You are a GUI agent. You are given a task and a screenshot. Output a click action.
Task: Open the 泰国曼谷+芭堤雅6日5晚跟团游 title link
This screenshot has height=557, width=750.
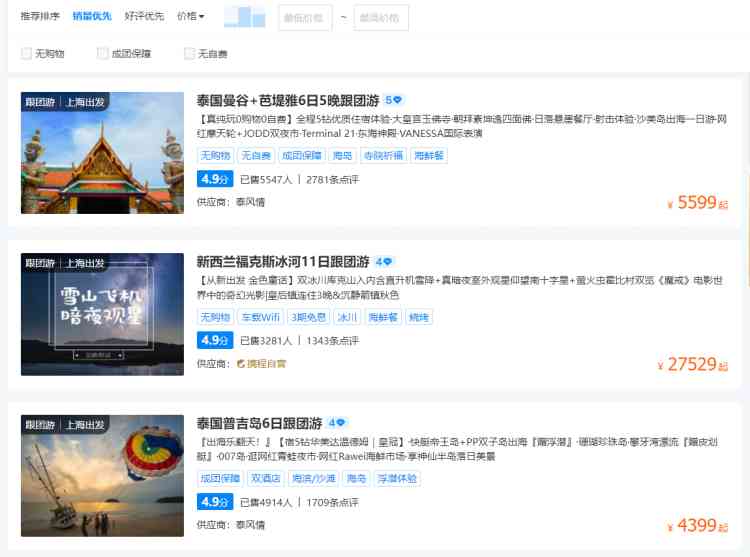tap(288, 101)
